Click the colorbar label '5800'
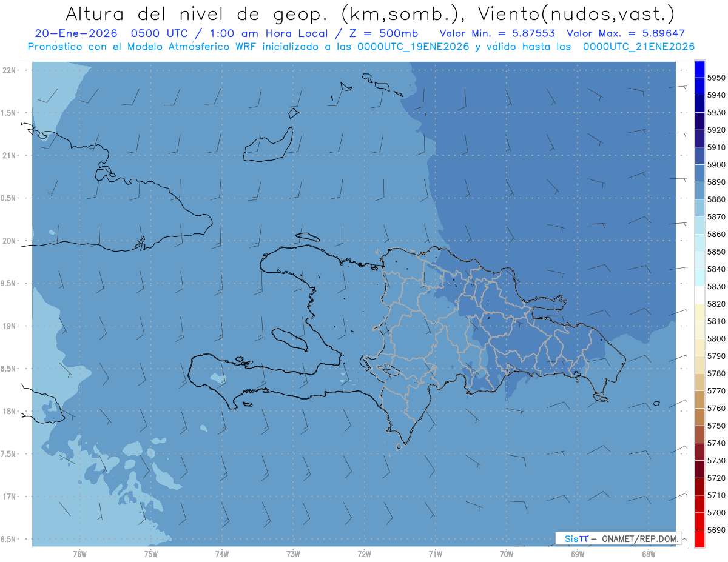This screenshot has height=562, width=728. point(716,338)
